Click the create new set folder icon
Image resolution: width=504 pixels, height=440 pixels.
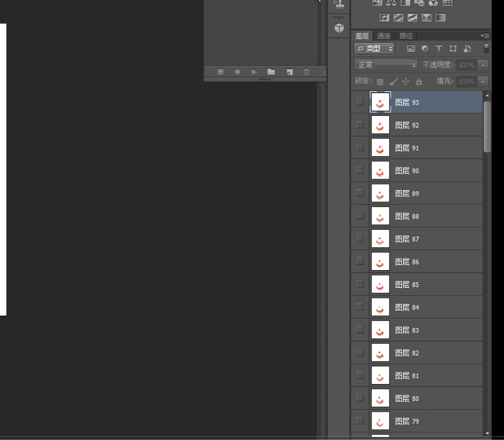click(272, 72)
